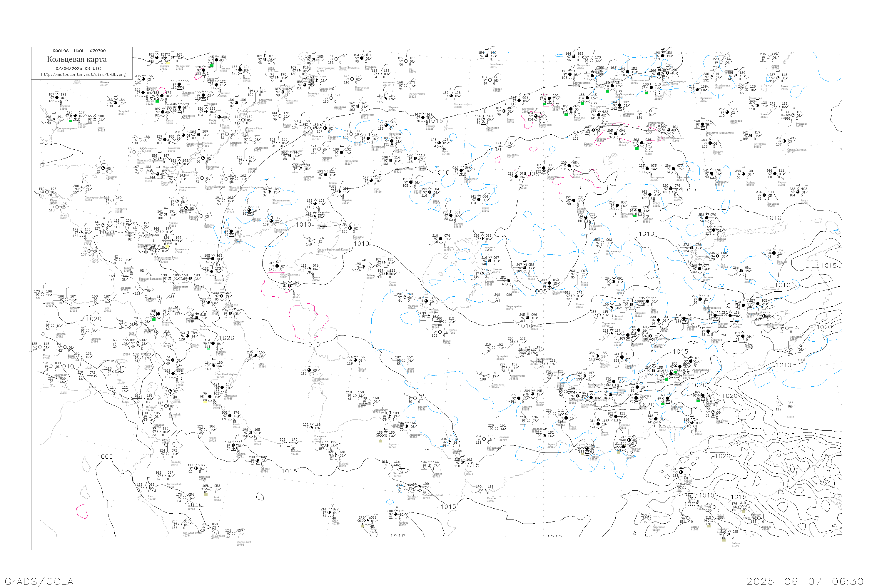Click the Кочки station open circle
The image size is (882, 588).
(769, 57)
